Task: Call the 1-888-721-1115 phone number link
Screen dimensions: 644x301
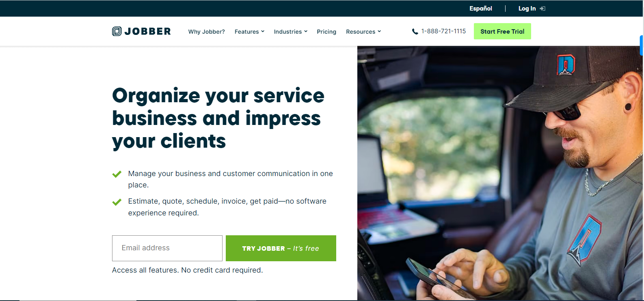Action: point(443,31)
